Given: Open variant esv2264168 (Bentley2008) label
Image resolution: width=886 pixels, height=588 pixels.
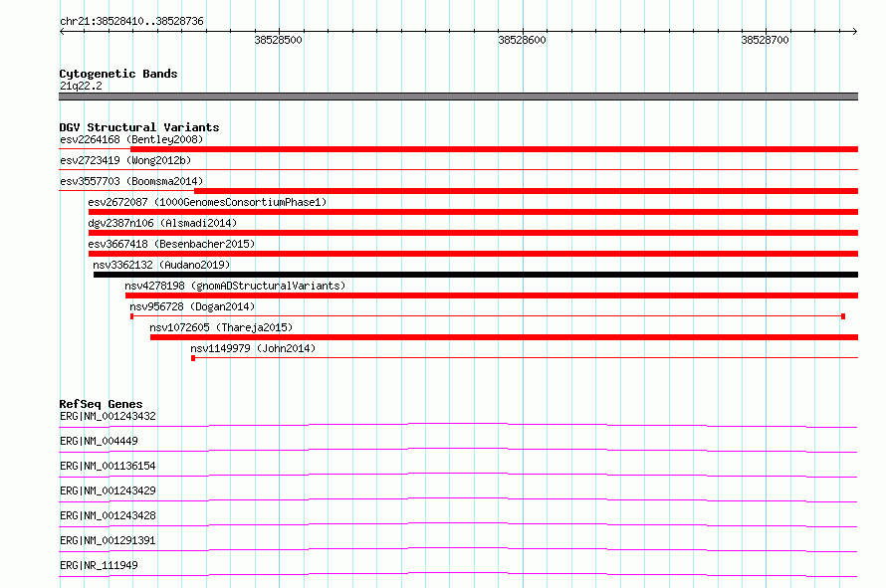Looking at the screenshot, I should click(131, 139).
